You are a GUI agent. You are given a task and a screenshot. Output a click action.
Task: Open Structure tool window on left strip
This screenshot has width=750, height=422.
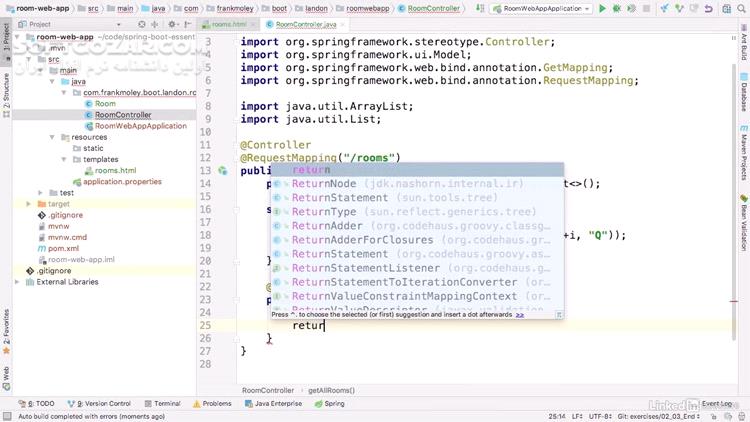pyautogui.click(x=6, y=95)
